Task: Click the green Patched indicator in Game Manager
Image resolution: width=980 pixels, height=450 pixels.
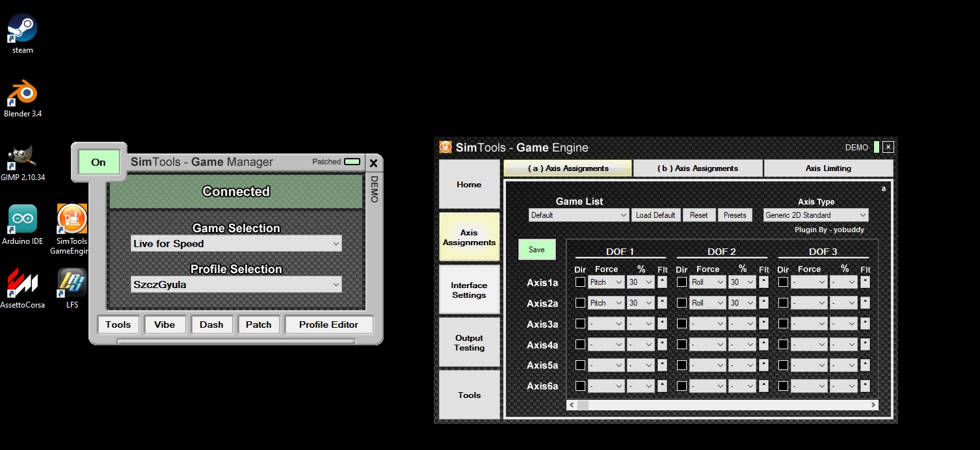Action: (x=352, y=161)
